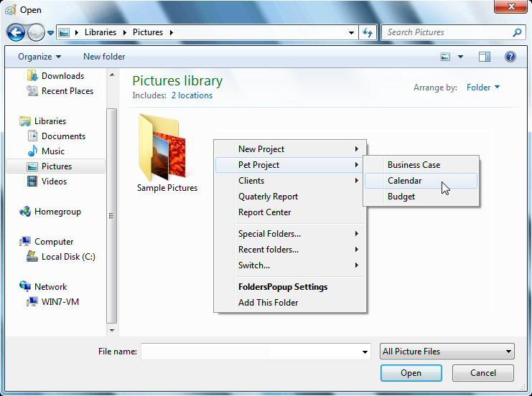Select Pictures library in sidebar
Screen dimensions: 532x396
[x=56, y=166]
